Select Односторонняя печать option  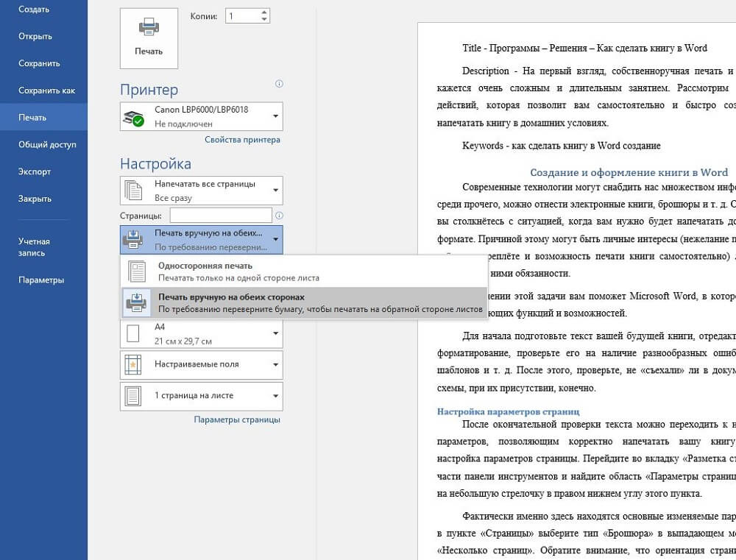(x=205, y=266)
